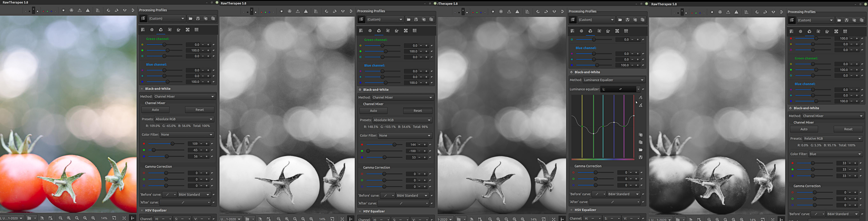The width and height of the screenshot is (868, 221).
Task: Open the Method dropdown showing Luminance Equalizer
Action: [614, 80]
